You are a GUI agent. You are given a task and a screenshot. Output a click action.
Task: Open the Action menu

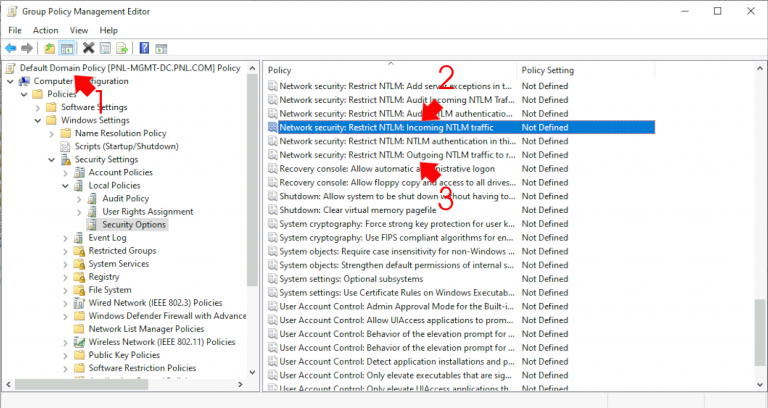(x=45, y=30)
